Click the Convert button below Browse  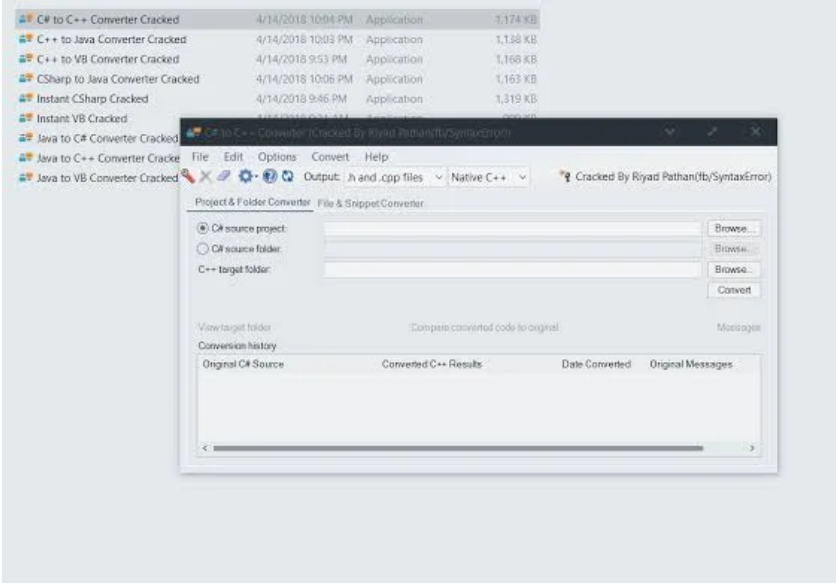click(x=734, y=290)
